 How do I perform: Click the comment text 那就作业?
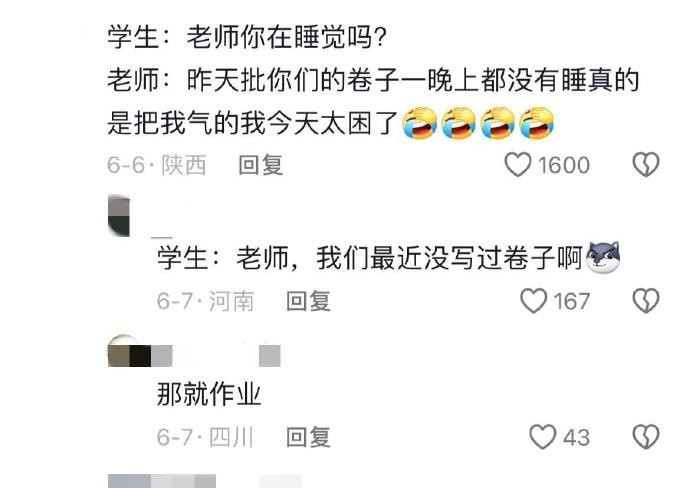(209, 394)
